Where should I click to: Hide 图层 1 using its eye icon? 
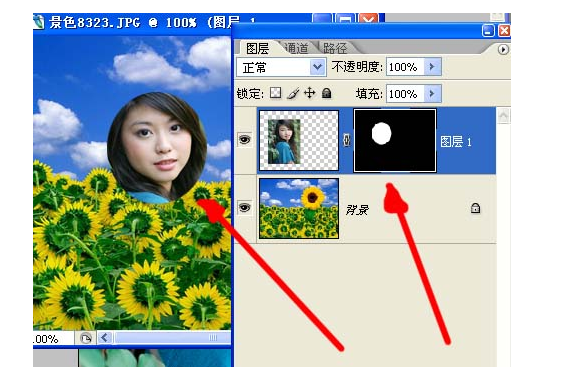coord(245,139)
